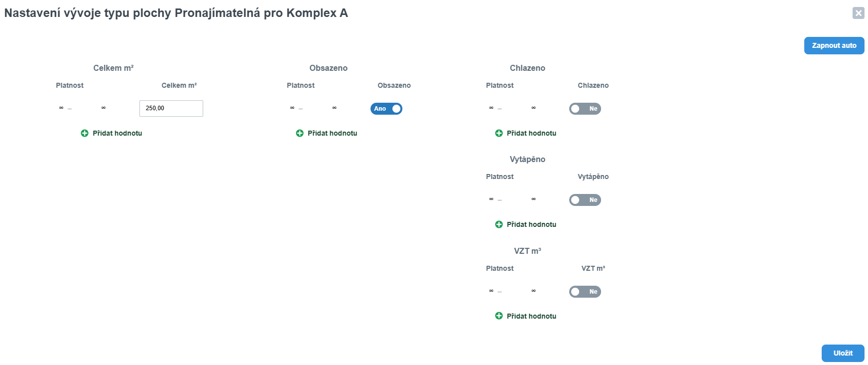Switch on the VZT m³ toggle
The width and height of the screenshot is (868, 365).
(585, 292)
